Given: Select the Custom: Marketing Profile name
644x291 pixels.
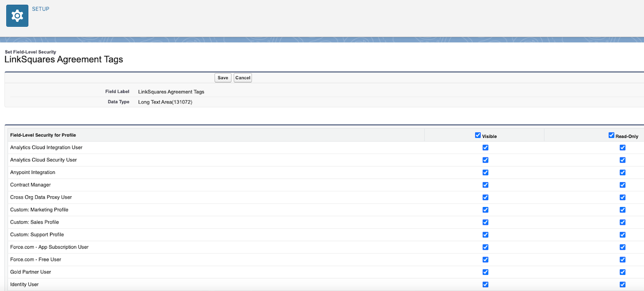Looking at the screenshot, I should [x=39, y=210].
